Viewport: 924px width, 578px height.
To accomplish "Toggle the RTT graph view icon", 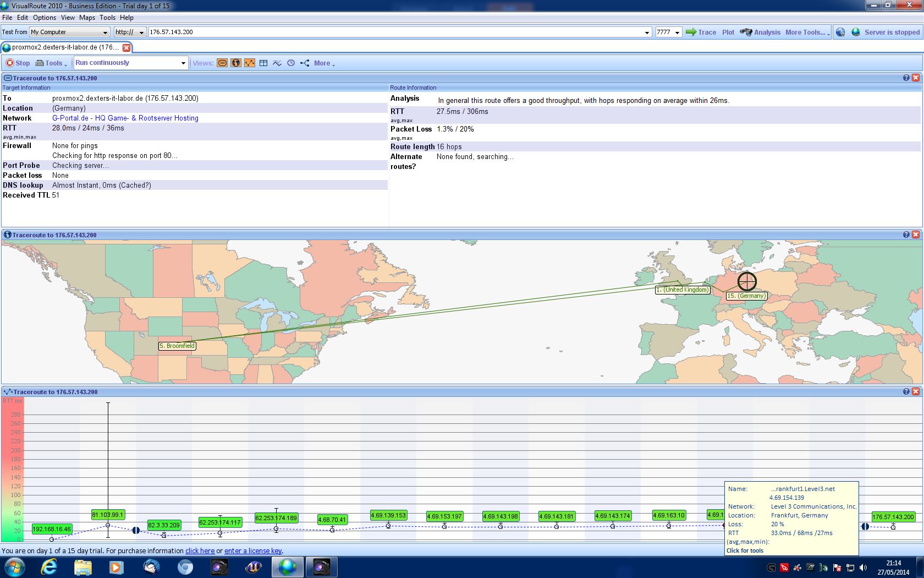I will (250, 63).
